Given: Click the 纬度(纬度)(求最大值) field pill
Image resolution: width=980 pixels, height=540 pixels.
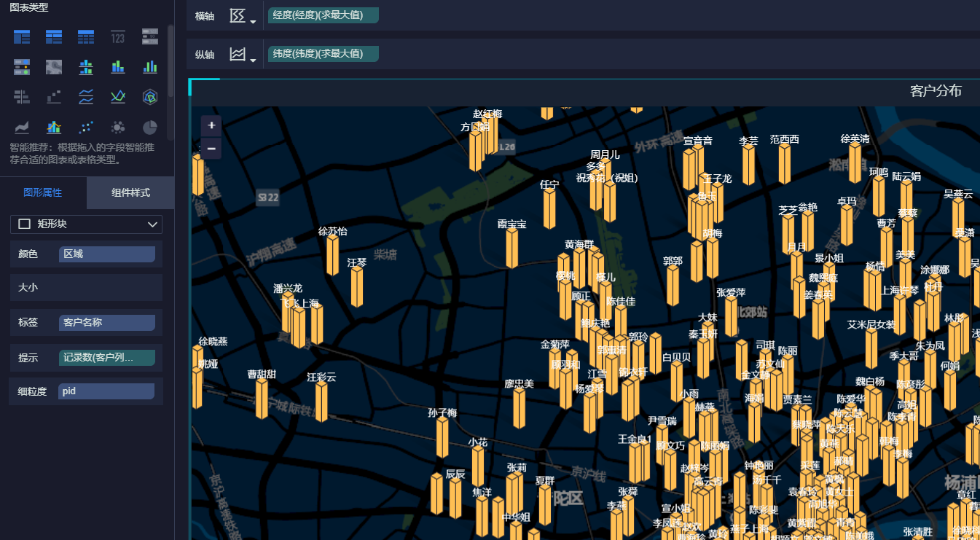Looking at the screenshot, I should click(x=324, y=53).
